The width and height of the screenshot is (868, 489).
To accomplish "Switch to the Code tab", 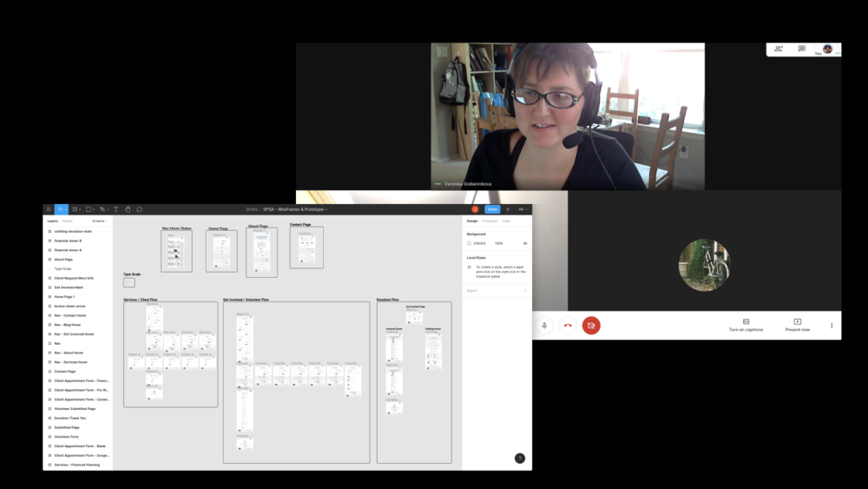I will [506, 221].
